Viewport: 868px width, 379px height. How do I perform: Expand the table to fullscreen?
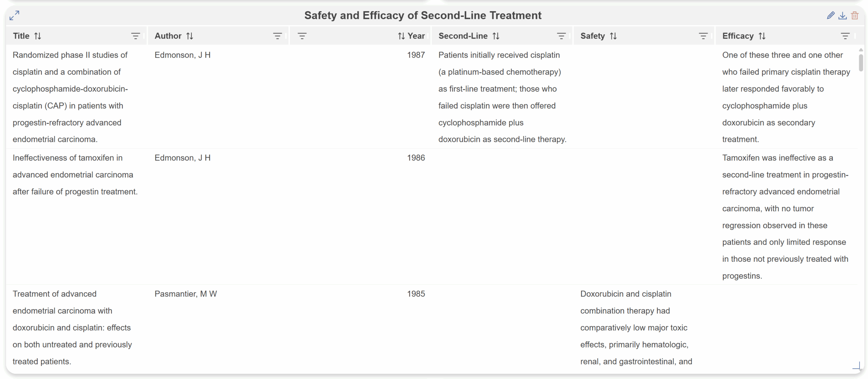coord(14,15)
